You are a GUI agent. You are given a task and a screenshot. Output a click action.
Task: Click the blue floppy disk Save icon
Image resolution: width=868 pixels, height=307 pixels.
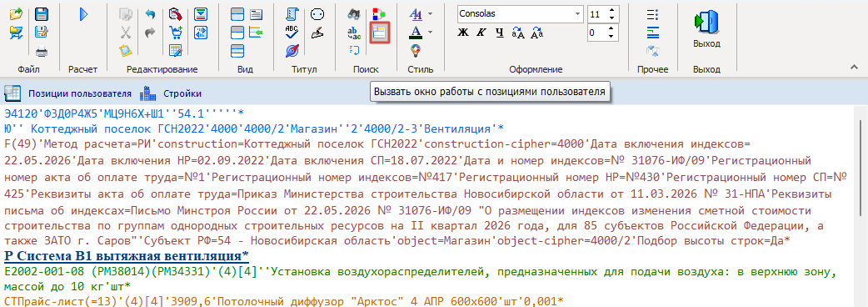tap(42, 14)
